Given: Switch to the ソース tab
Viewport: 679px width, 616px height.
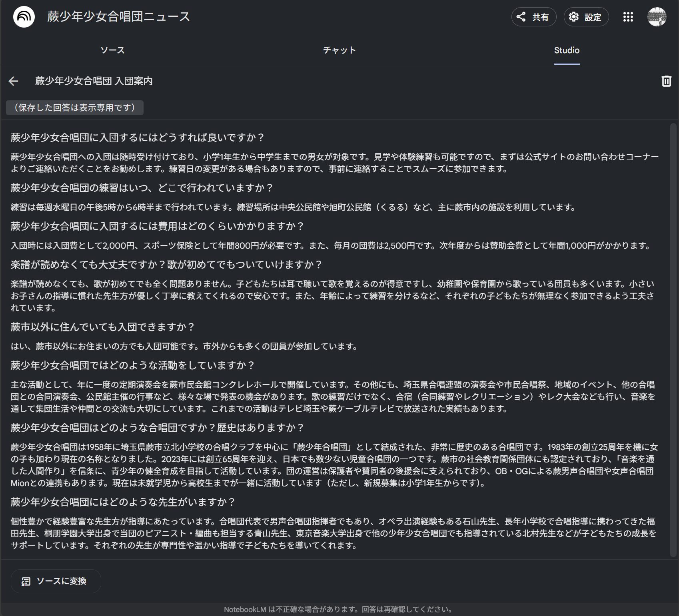Looking at the screenshot, I should (112, 50).
